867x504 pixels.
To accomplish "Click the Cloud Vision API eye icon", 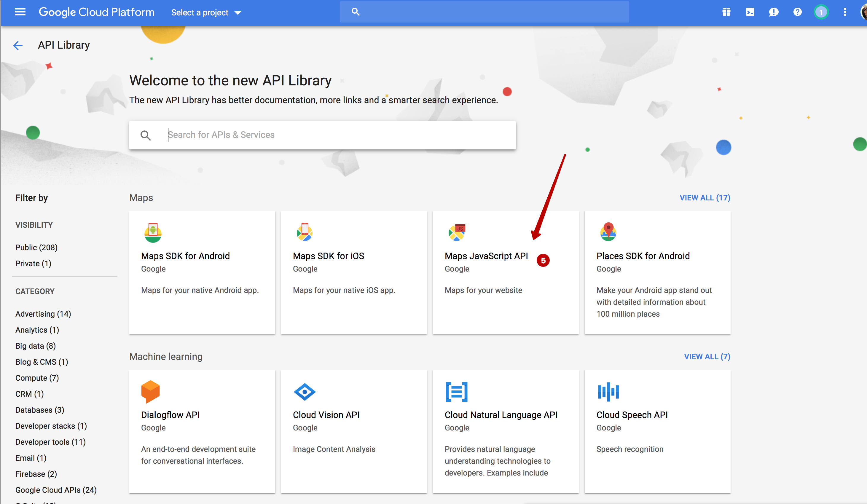I will 305,392.
